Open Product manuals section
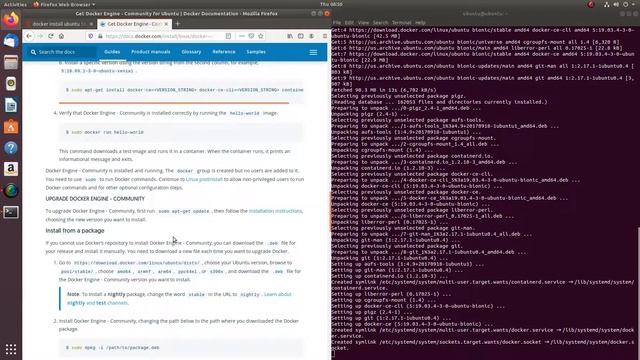This screenshot has width=640, height=360. tap(151, 52)
